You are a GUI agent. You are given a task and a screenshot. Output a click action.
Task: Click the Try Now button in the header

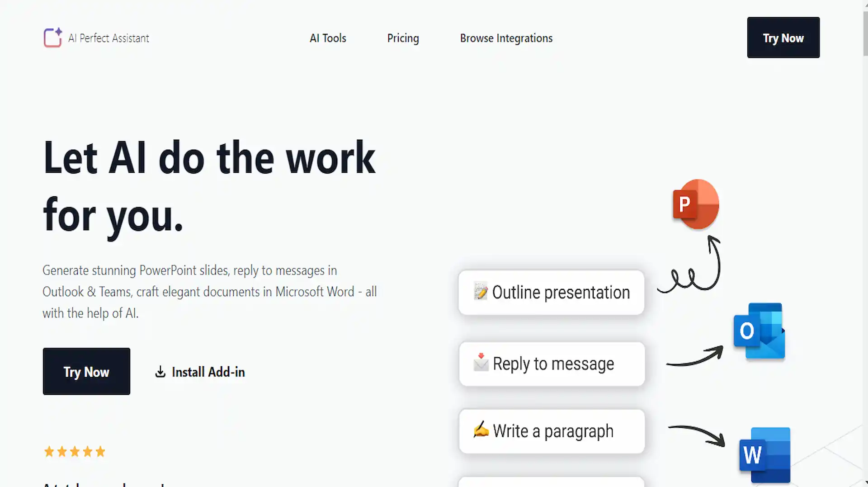click(x=783, y=38)
